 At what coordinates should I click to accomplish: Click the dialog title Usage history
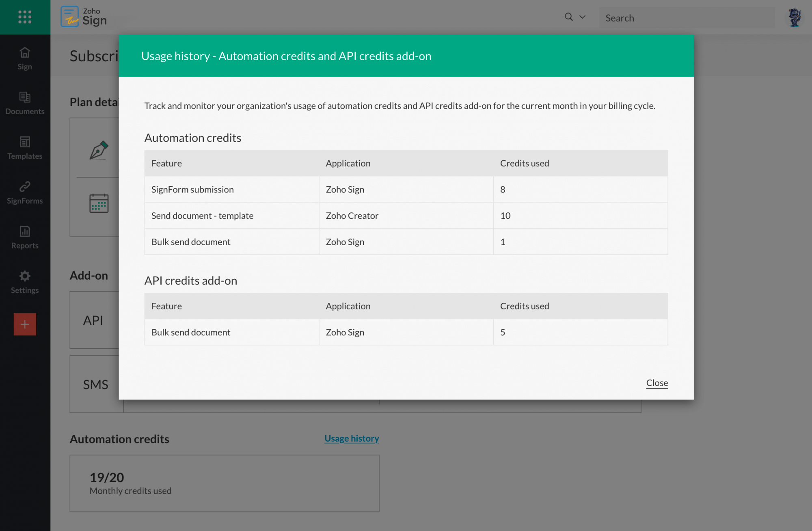(x=286, y=56)
